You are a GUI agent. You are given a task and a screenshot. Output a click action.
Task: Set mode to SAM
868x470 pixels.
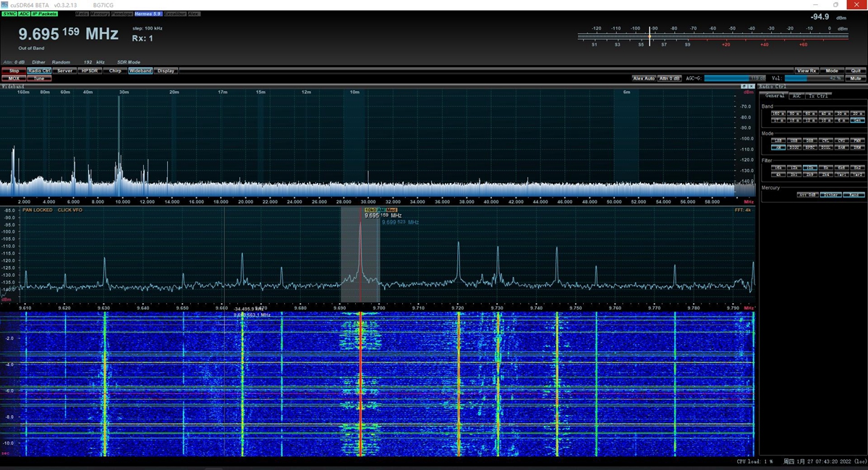[x=842, y=147]
